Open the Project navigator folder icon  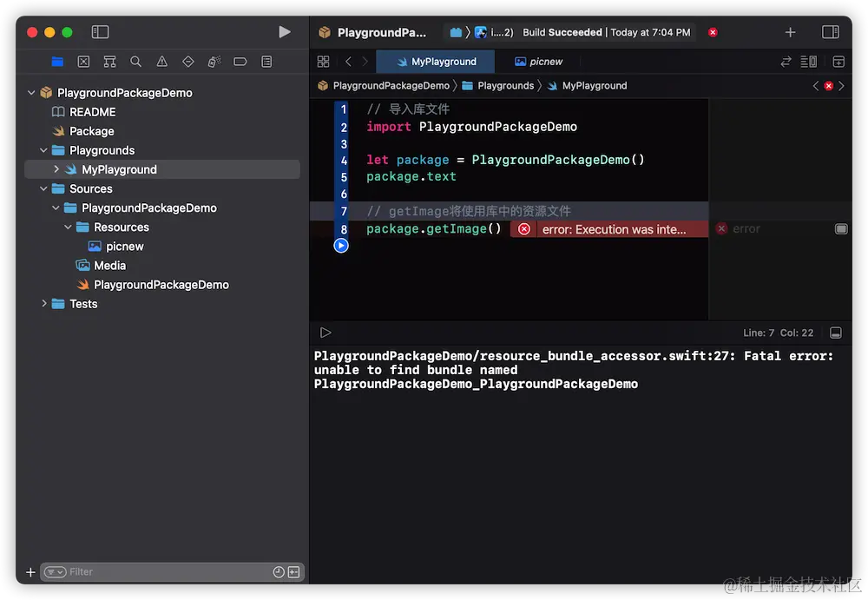57,62
